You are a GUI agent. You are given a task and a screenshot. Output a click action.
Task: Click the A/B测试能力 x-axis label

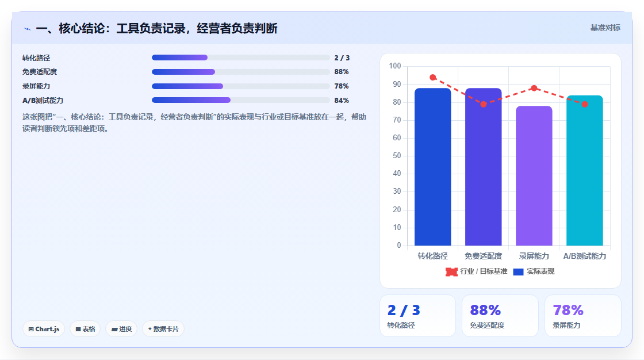584,256
